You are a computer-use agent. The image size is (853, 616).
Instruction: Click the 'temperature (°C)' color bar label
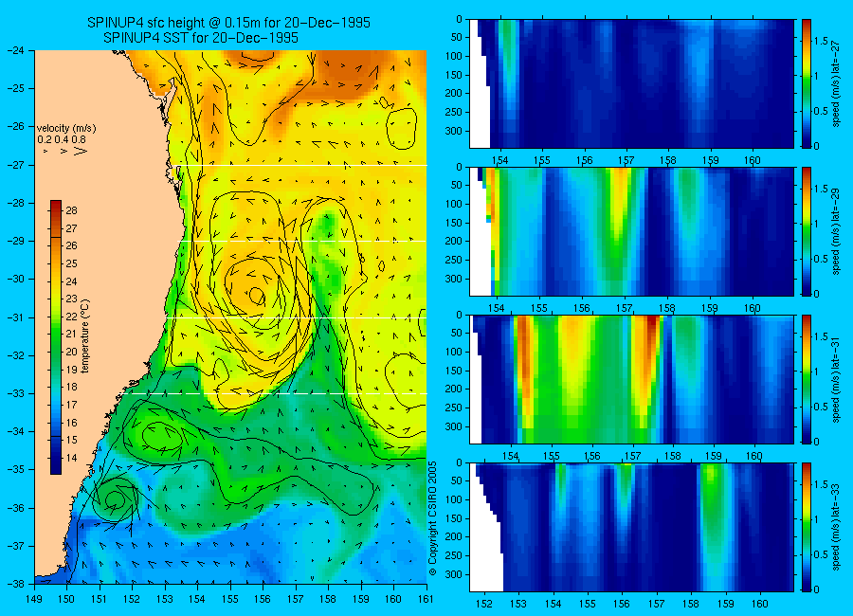(x=85, y=336)
